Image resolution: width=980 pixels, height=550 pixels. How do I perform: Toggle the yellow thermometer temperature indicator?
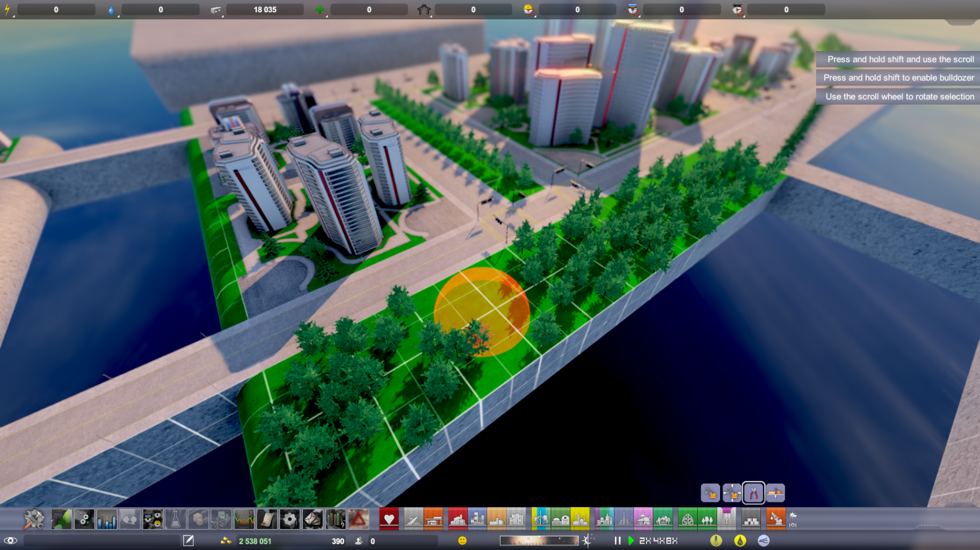coord(716,540)
